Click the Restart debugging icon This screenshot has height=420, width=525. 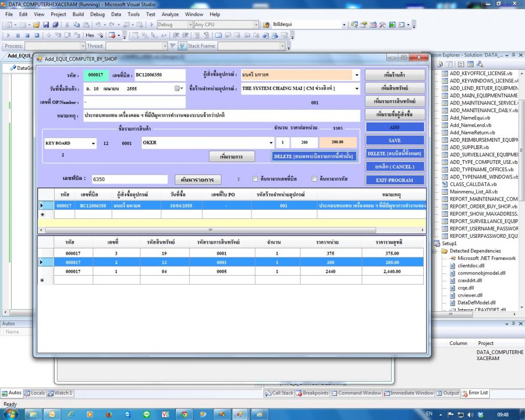(37, 36)
